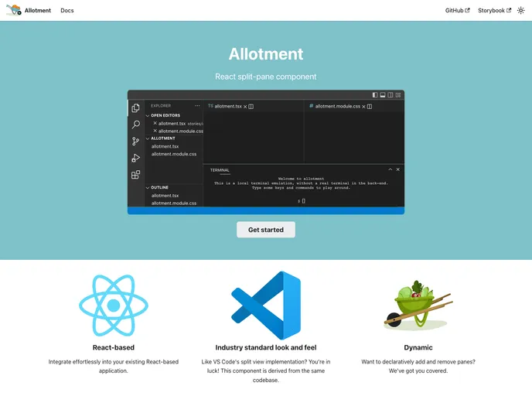Open allotment.tsx under the Allotment folder
This screenshot has height=396, width=532.
[165, 147]
